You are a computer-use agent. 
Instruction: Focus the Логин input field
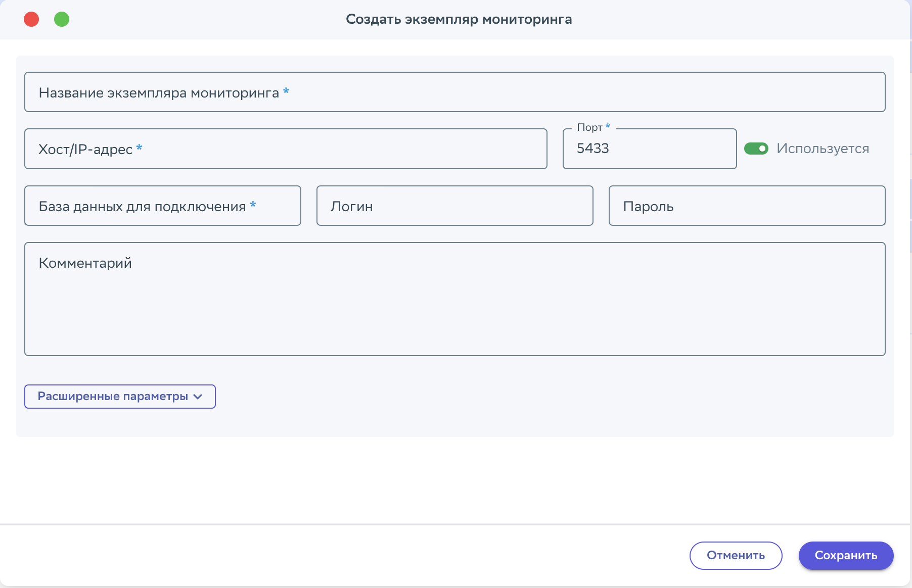pos(454,206)
